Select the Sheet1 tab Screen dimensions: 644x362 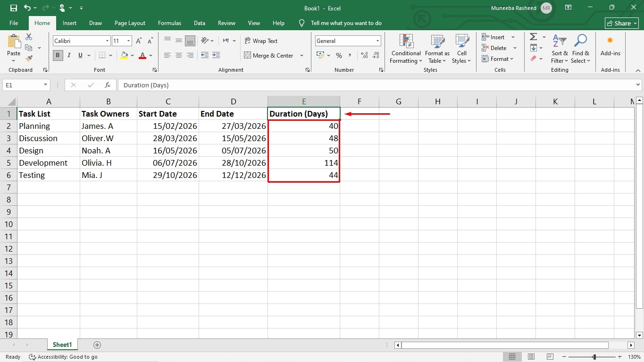tap(62, 345)
